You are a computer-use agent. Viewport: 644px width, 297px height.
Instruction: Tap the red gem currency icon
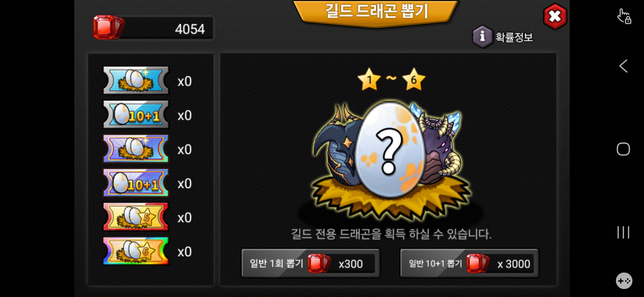pos(108,28)
